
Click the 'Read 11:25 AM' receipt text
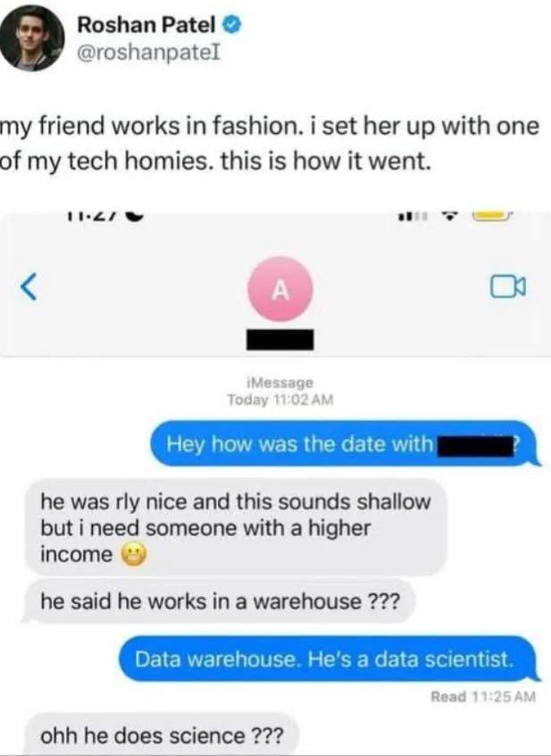pyautogui.click(x=482, y=696)
